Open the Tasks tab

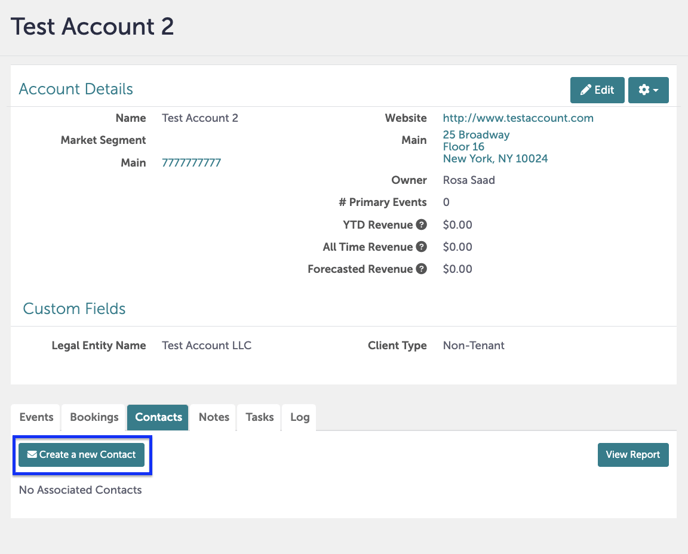pos(259,417)
